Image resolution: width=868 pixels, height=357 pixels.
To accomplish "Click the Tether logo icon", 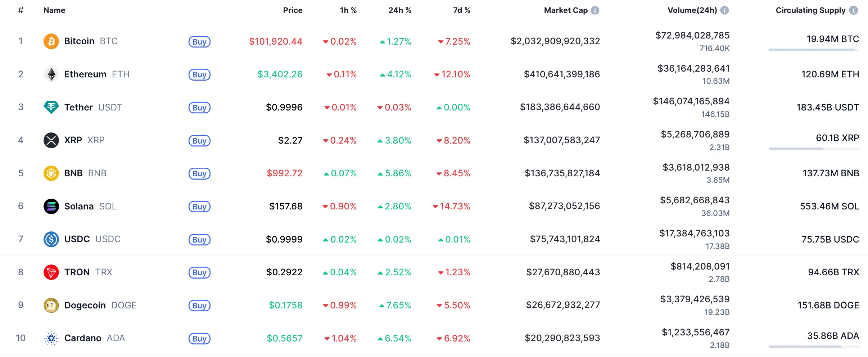I will point(51,107).
